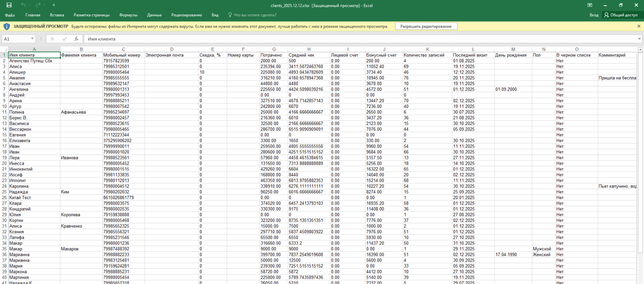Click the Общий доступ share button
The image size is (644, 284).
click(621, 15)
